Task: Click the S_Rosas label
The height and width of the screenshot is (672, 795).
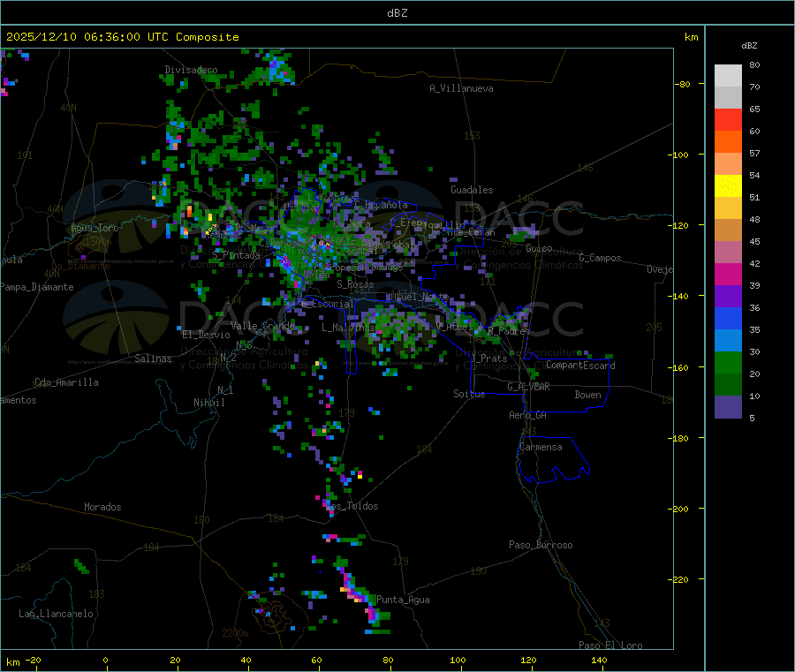Action: click(355, 285)
